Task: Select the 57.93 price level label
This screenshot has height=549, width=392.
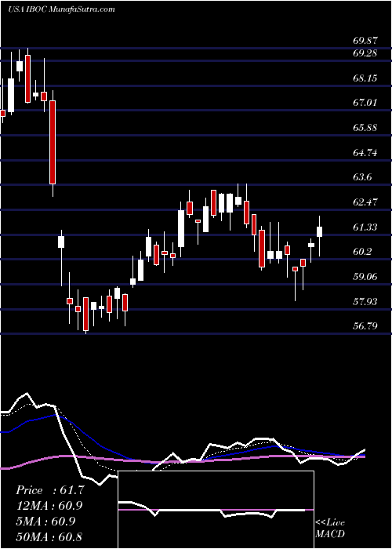Action: tap(365, 302)
